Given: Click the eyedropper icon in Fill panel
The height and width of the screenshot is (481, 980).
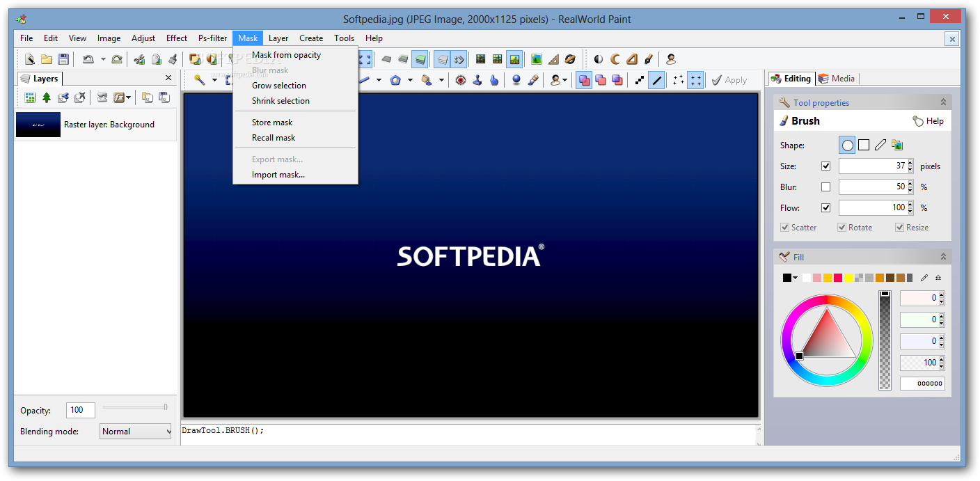Looking at the screenshot, I should 924,278.
